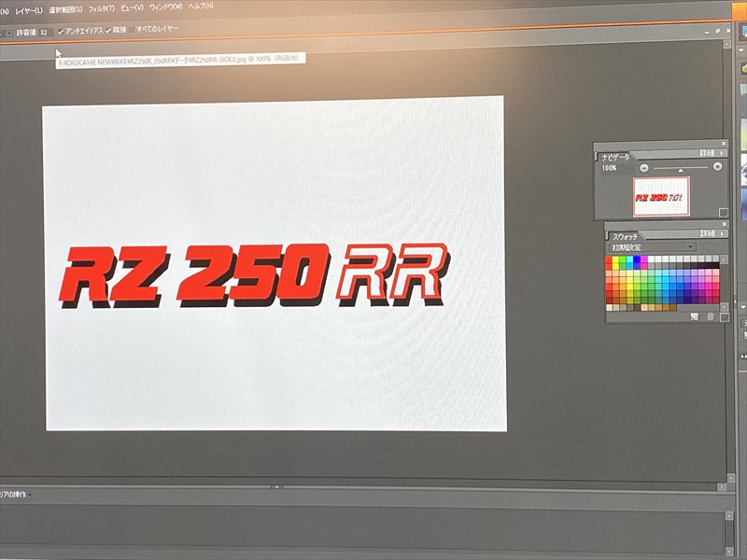Click the スウォッチ panel resize grip
This screenshot has width=747, height=560.
(x=725, y=317)
